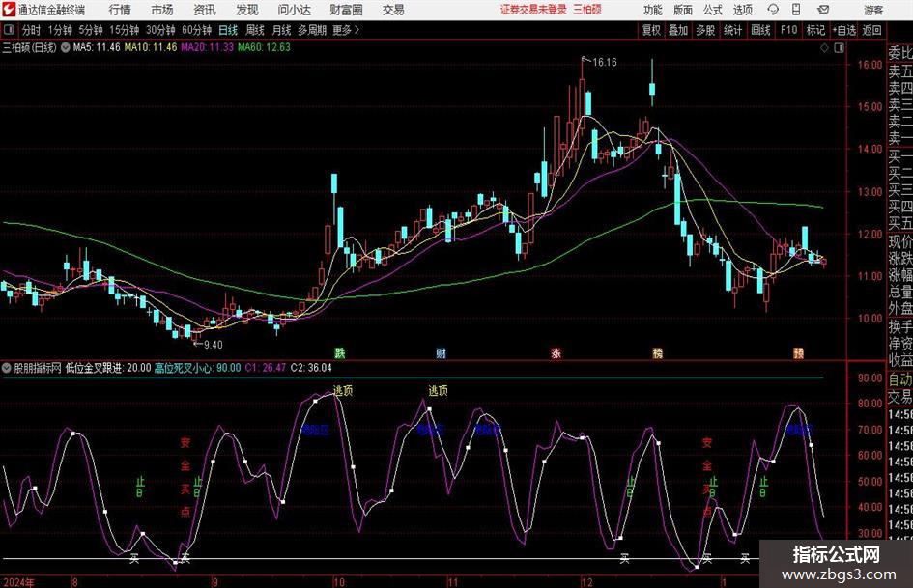The width and height of the screenshot is (913, 588).
Task: Toggle the left sidebar panel icon
Action: click(8, 30)
